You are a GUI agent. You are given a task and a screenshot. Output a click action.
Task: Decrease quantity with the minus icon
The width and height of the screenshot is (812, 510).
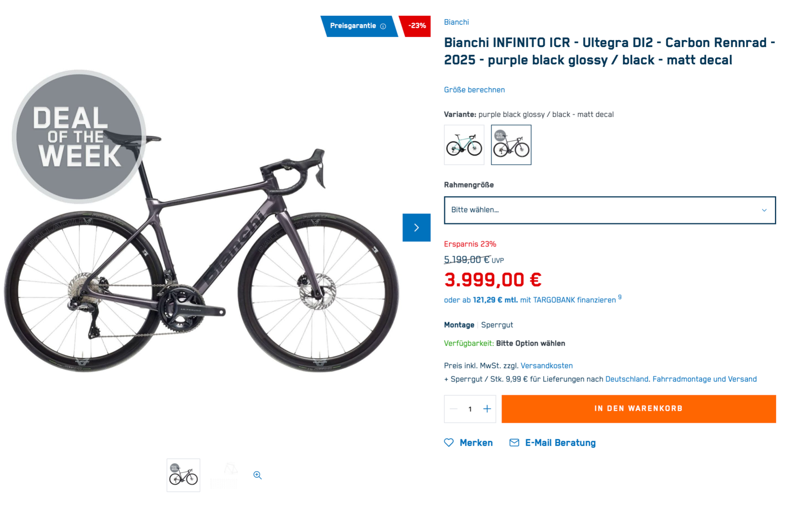(x=454, y=409)
